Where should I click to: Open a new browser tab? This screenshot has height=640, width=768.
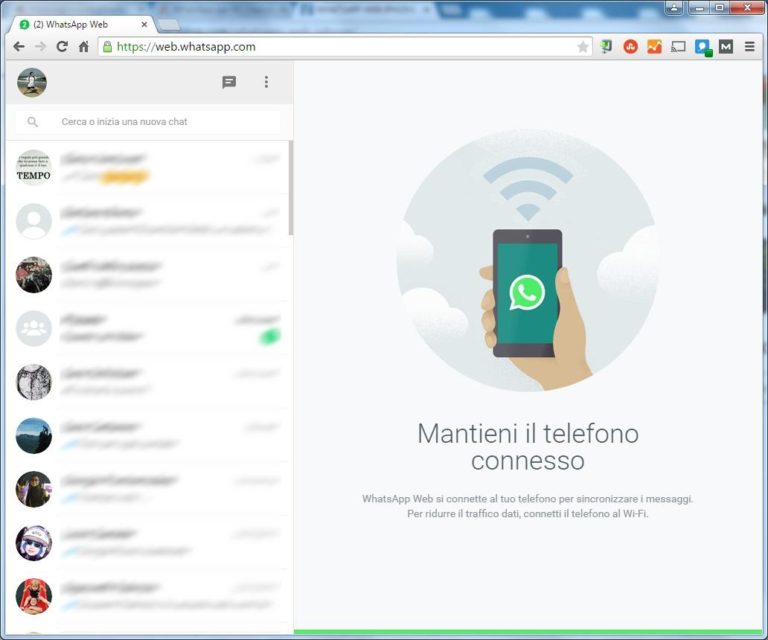tap(169, 24)
